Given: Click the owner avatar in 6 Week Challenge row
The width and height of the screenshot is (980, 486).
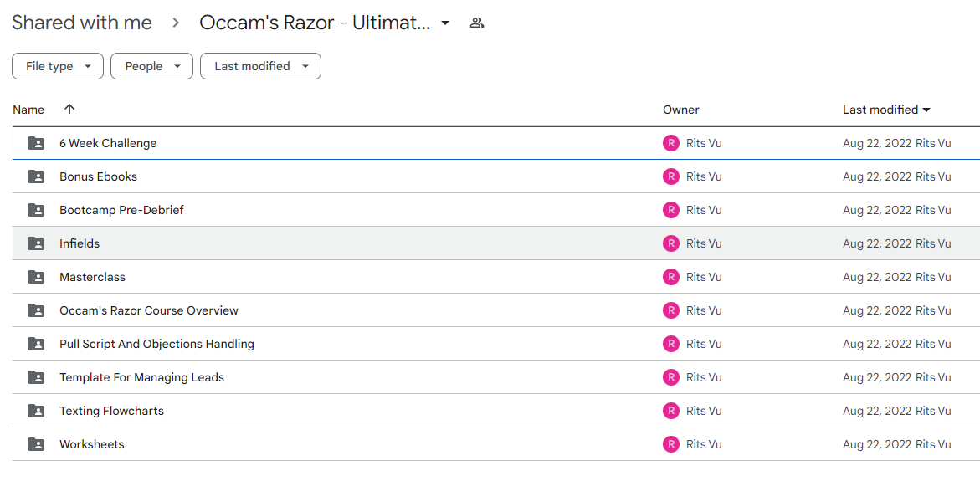Looking at the screenshot, I should pos(670,143).
